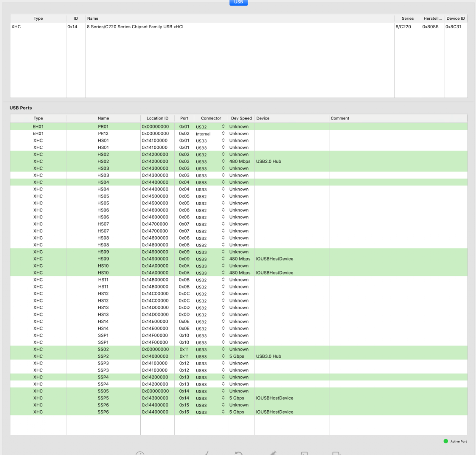Open connector dropdown for SS05 port

[223, 391]
